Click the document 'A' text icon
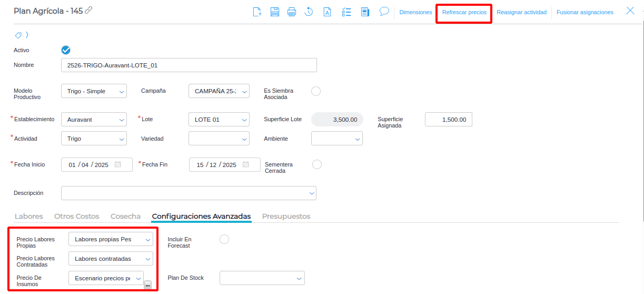644x294 pixels. [327, 12]
